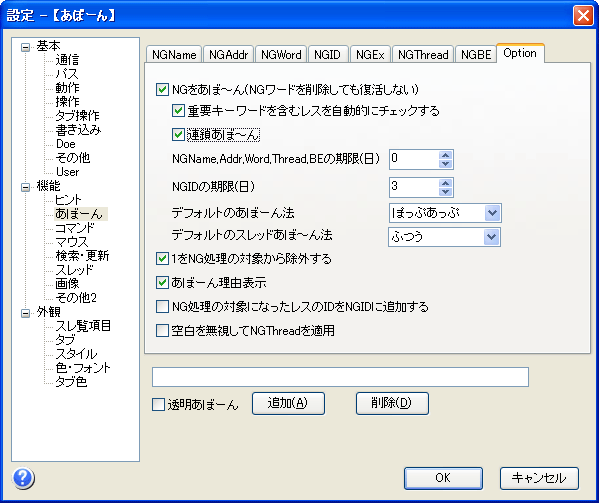Confirm settings with the OK button
Image resolution: width=599 pixels, height=503 pixels.
tap(443, 478)
